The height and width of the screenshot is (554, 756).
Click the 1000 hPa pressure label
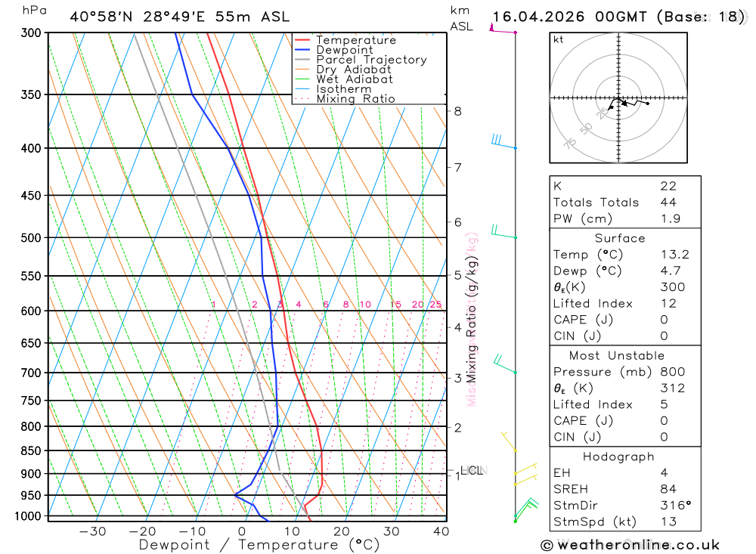coord(28,516)
